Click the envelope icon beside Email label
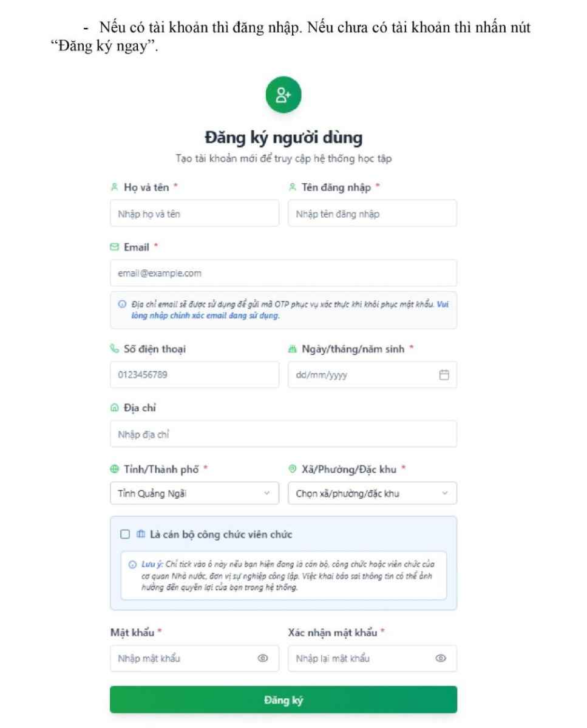The width and height of the screenshot is (587, 728). point(114,247)
